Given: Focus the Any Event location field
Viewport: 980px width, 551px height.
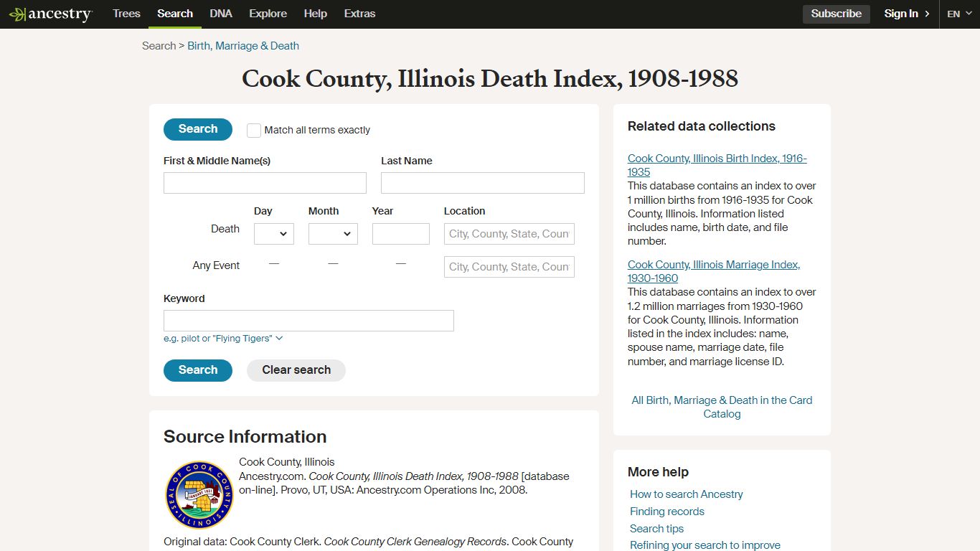Looking at the screenshot, I should 509,267.
